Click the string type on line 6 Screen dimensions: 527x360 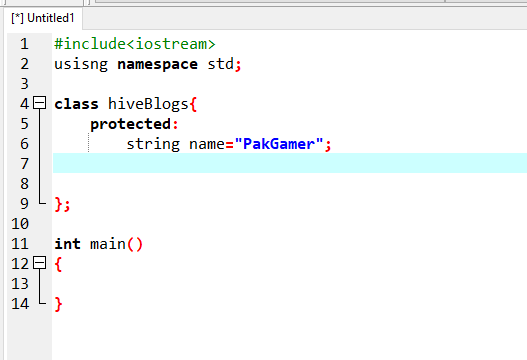coord(153,144)
